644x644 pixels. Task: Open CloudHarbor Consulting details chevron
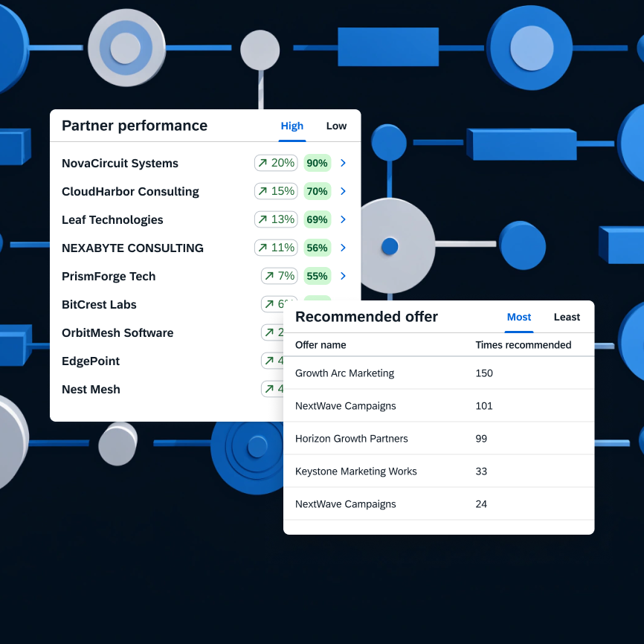[x=344, y=191]
